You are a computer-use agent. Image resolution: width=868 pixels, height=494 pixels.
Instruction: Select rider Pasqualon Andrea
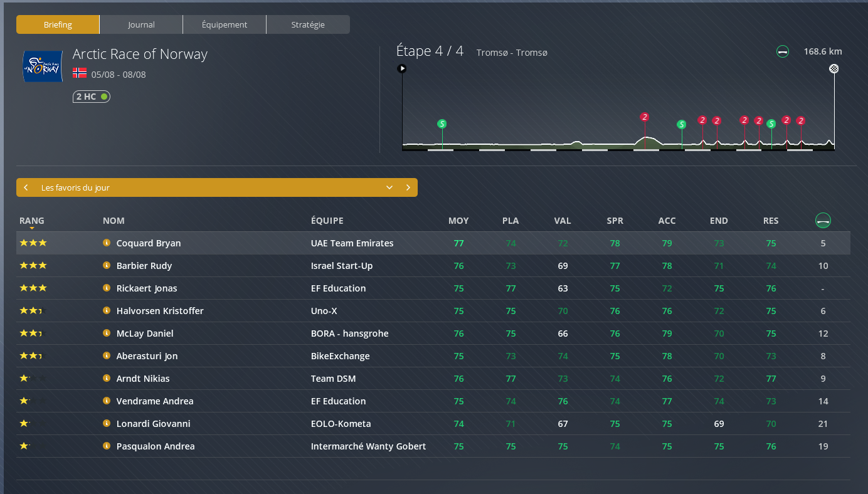pyautogui.click(x=156, y=446)
